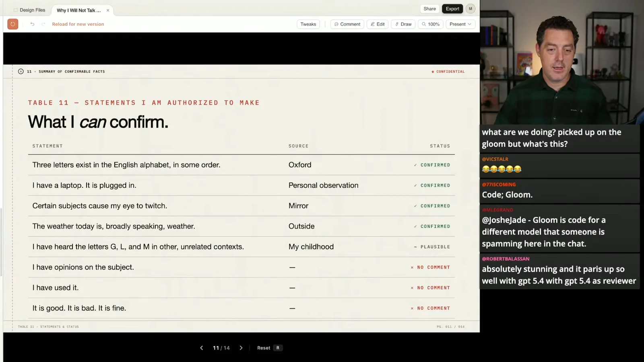
Task: Switch to the Design Files tab
Action: tap(29, 10)
